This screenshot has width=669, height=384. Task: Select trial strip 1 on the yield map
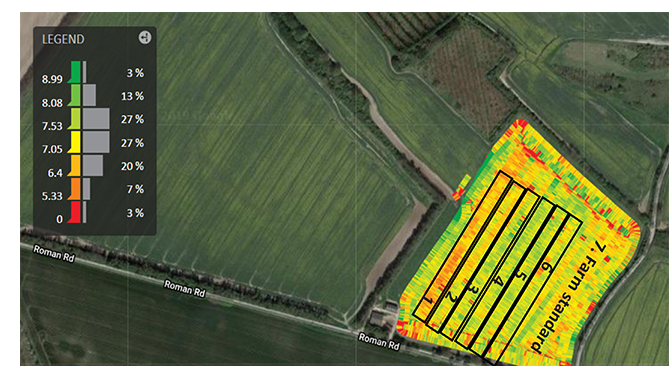pyautogui.click(x=463, y=247)
